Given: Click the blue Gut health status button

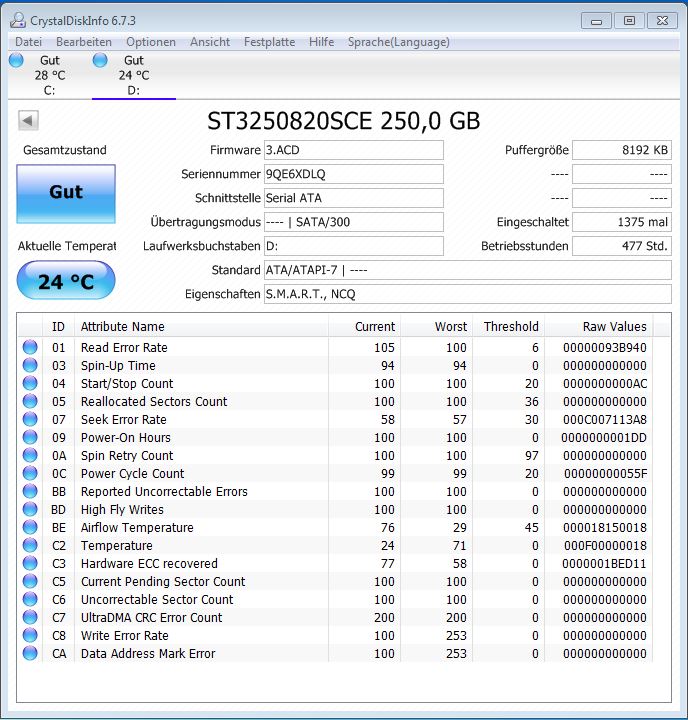Looking at the screenshot, I should click(66, 194).
